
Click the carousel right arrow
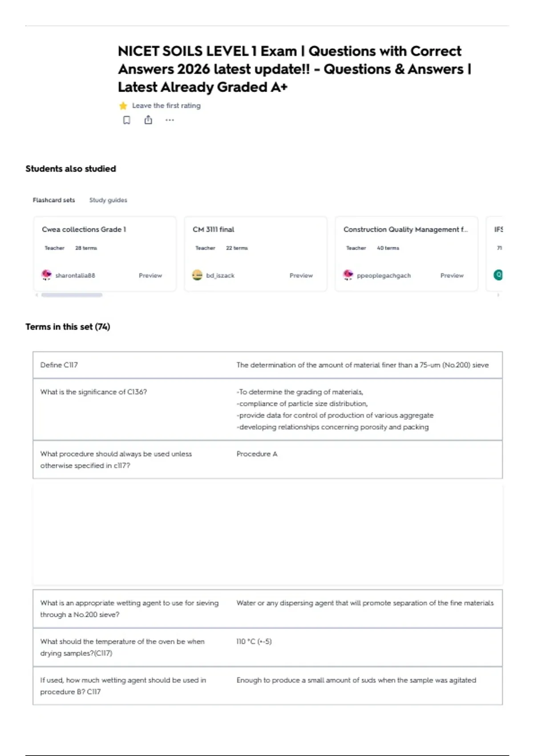pos(498,295)
